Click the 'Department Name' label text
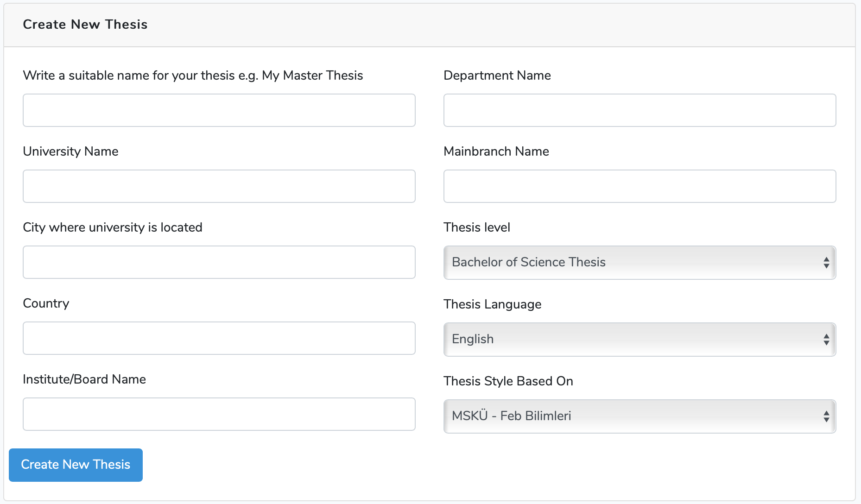Viewport: 861px width, 504px height. click(497, 76)
